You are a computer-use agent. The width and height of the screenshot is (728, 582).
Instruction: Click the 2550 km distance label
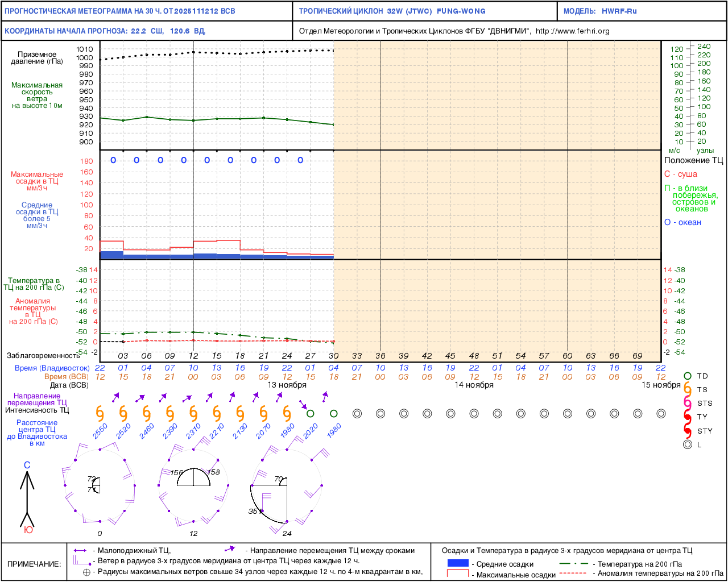[100, 431]
